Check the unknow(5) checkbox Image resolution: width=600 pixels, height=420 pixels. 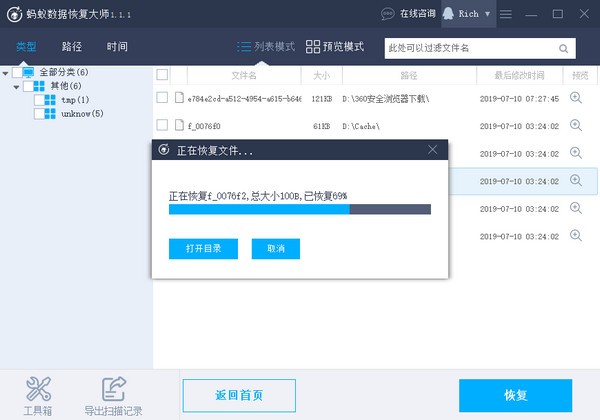coord(39,114)
